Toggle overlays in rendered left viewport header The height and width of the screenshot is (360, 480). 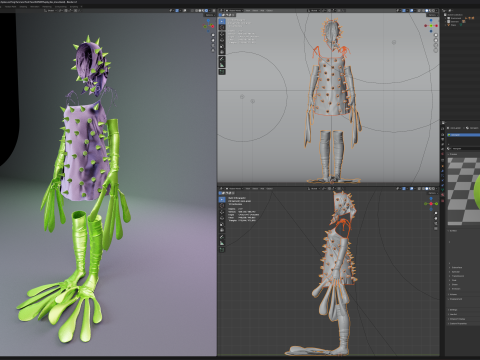pyautogui.click(x=185, y=10)
